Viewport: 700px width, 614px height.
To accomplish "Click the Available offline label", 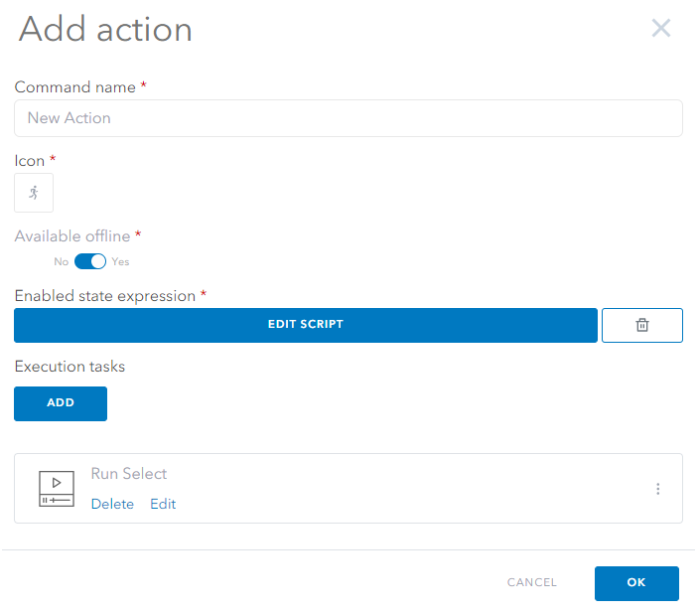I will (x=71, y=236).
